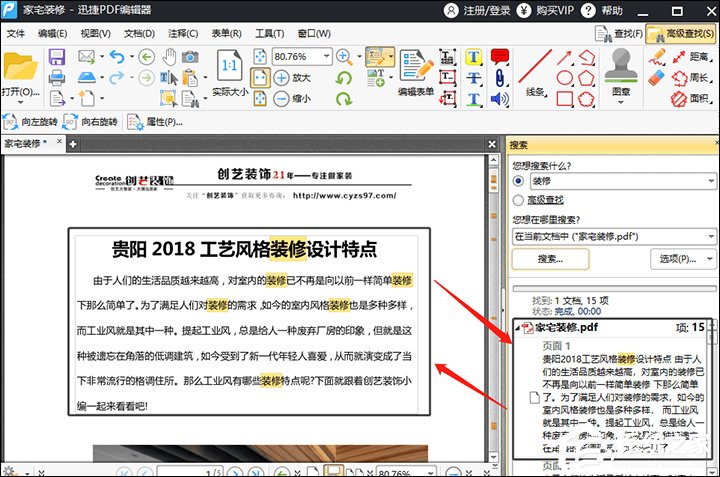Click the Rotate Left button

tap(33, 122)
